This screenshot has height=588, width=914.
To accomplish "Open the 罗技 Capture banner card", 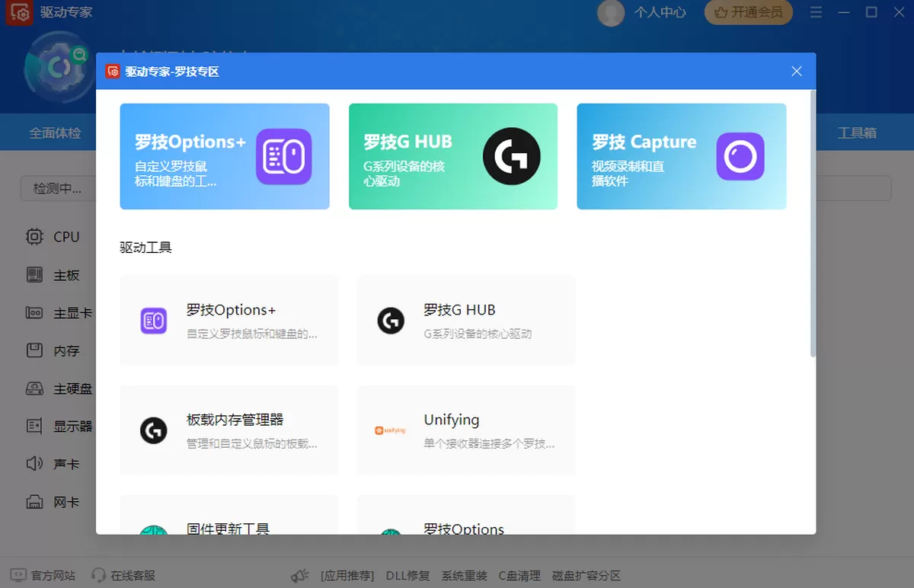I will pos(682,156).
